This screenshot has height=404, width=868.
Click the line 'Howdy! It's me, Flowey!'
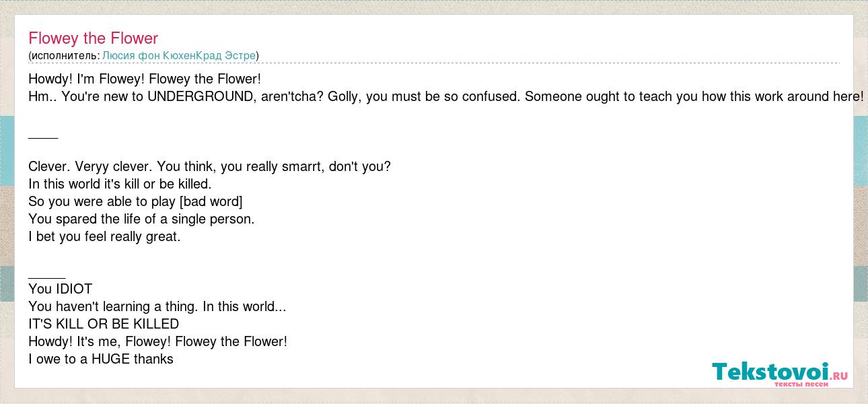(157, 341)
